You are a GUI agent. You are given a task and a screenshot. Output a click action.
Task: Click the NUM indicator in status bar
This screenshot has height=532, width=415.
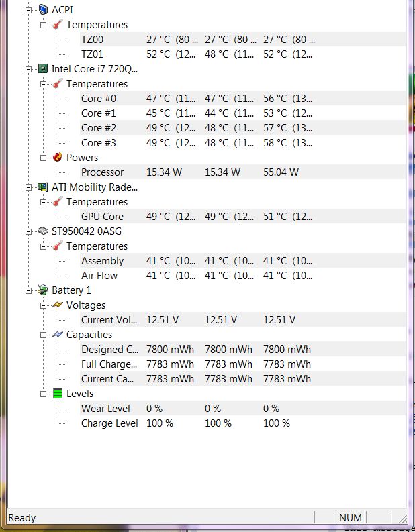coord(351,517)
